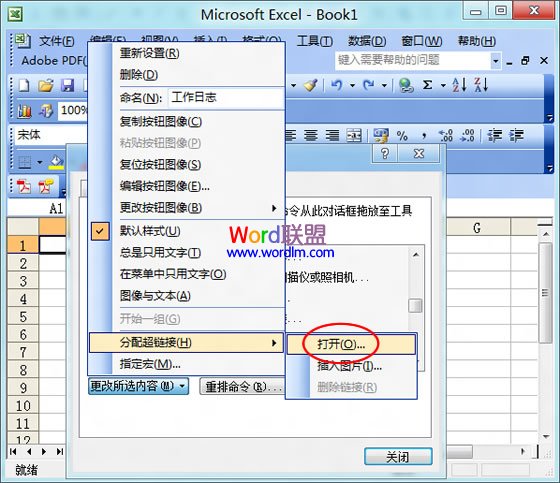Click the Format Painter brush icon
Viewport: 560px width, 483px height.
pyautogui.click(x=311, y=85)
